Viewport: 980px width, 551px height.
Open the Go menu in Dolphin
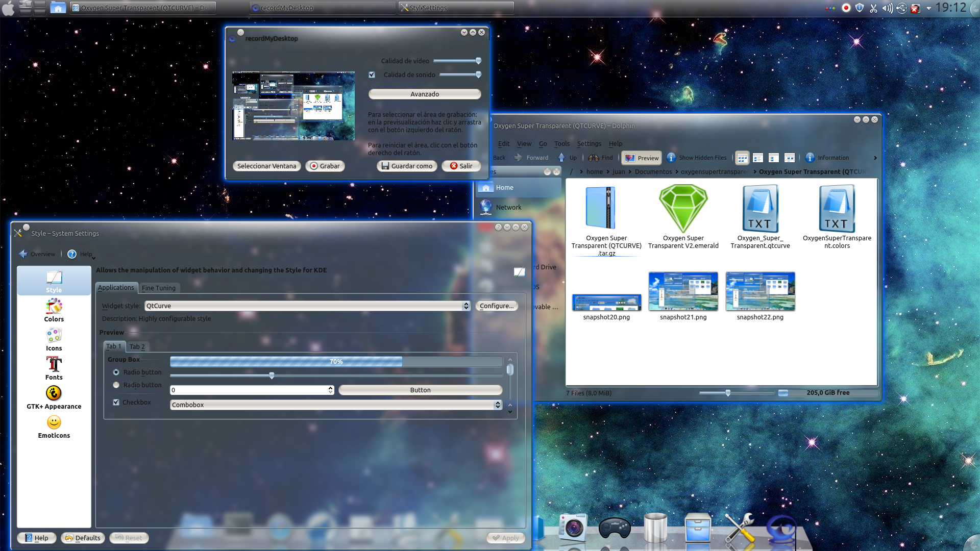point(543,143)
